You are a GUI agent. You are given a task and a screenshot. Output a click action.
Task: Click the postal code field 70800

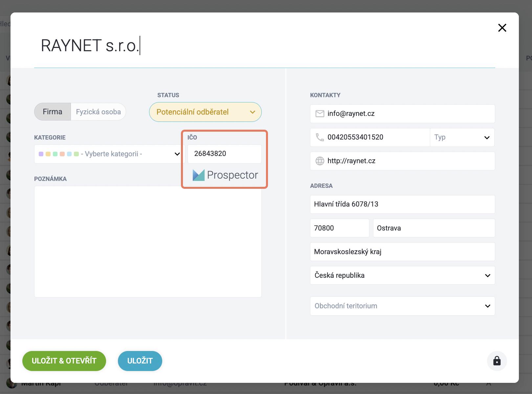pyautogui.click(x=340, y=228)
